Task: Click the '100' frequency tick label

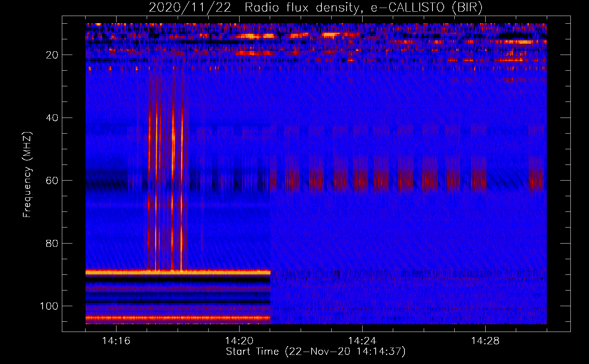Action: coord(49,306)
